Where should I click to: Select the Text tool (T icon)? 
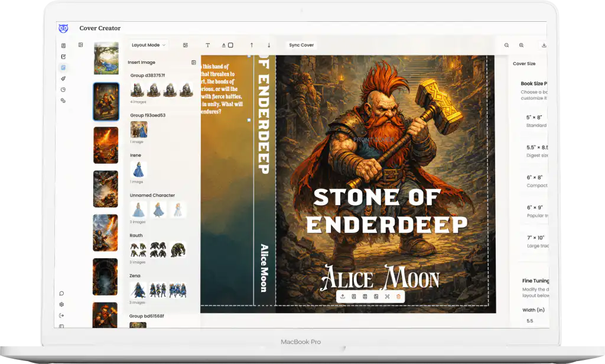pos(207,45)
